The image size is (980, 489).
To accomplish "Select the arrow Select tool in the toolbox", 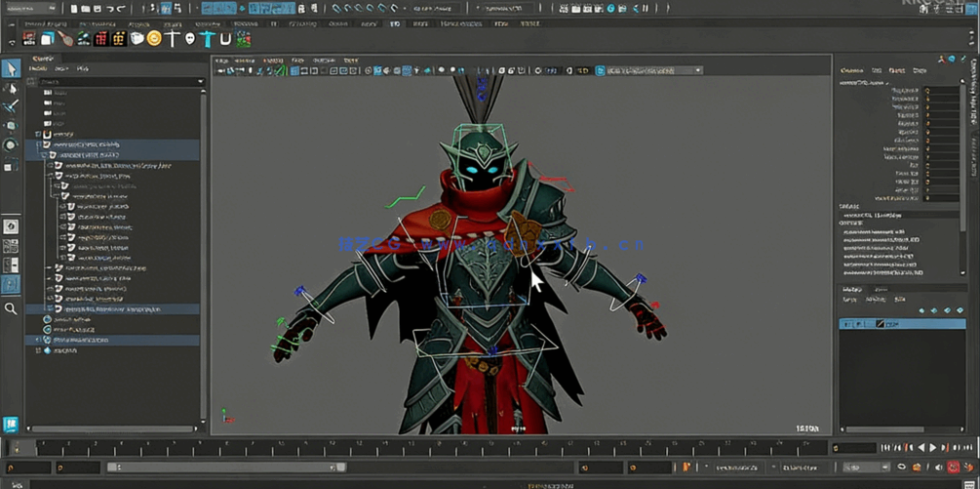I will [11, 68].
